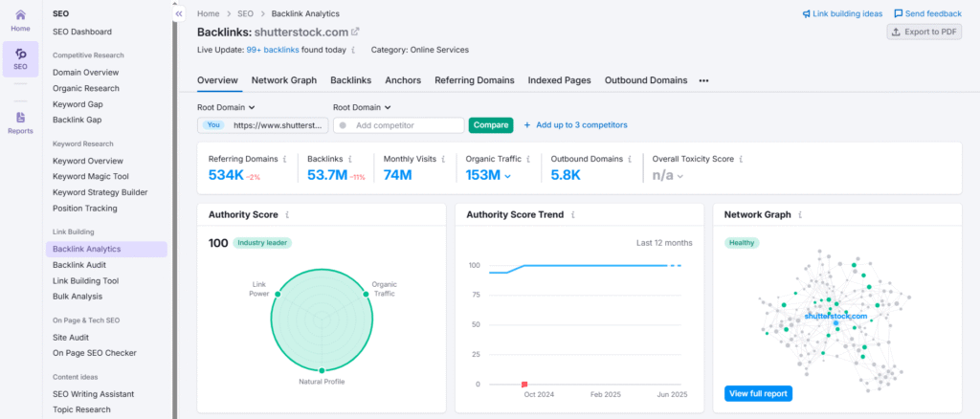980x419 pixels.
Task: Click the plus icon before Add up to 3 competitors
Action: tap(527, 125)
